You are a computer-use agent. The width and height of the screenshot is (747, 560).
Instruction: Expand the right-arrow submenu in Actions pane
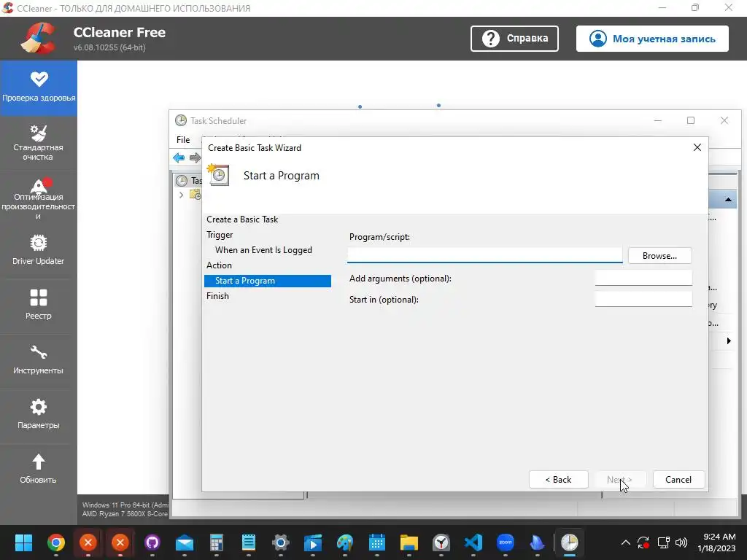(x=729, y=341)
